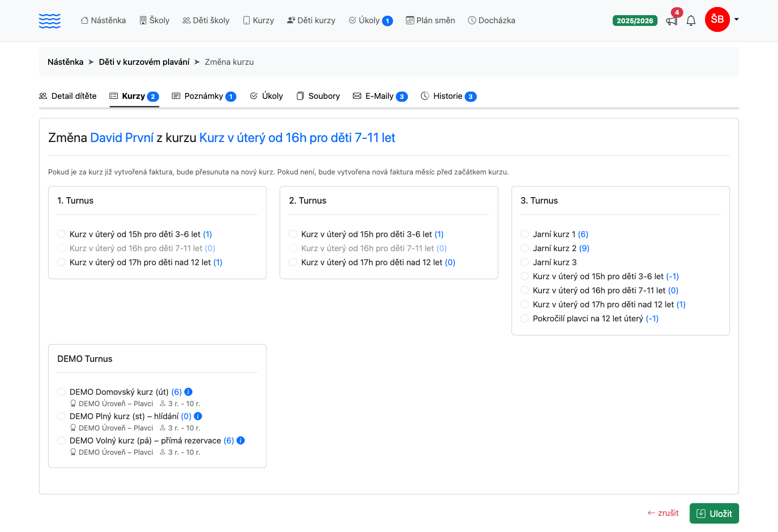Click info icon next to DEMO Plný kurz
Image resolution: width=778 pixels, height=532 pixels.
[198, 416]
